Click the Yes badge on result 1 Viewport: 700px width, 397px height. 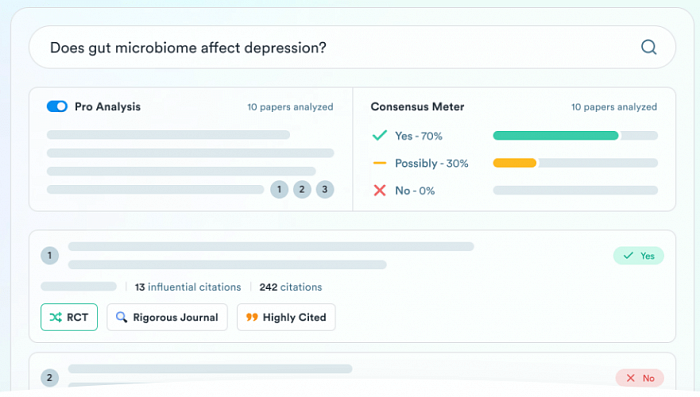pyautogui.click(x=638, y=256)
